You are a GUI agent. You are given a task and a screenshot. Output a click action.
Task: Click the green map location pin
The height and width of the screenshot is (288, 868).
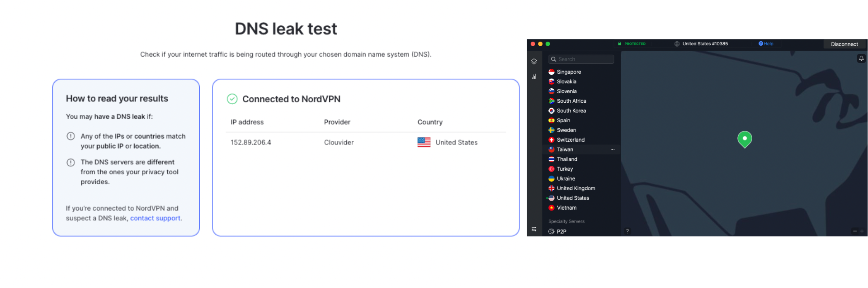745,139
